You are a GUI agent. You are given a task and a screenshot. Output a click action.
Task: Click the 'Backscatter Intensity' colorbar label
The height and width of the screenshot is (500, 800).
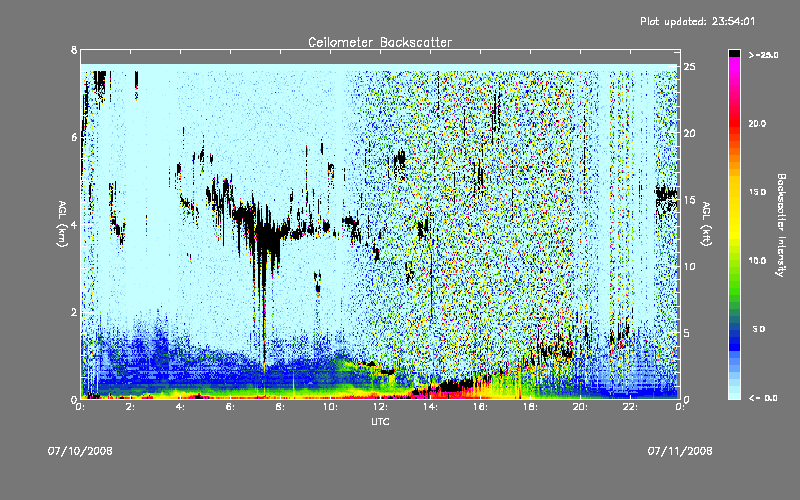pyautogui.click(x=781, y=225)
